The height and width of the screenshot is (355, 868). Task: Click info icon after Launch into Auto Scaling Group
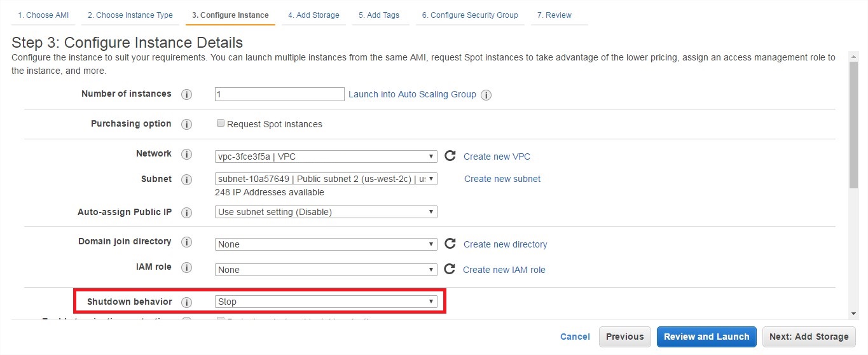pyautogui.click(x=486, y=95)
